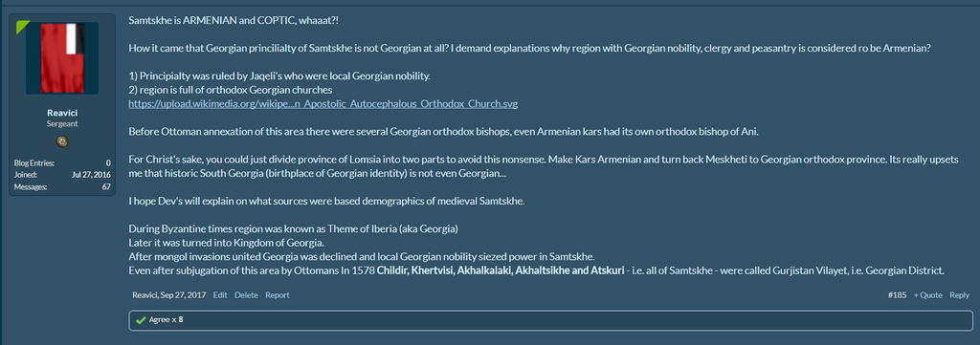Viewport: 980px width, 345px height.
Task: View the 67 messages count link
Action: pos(106,186)
